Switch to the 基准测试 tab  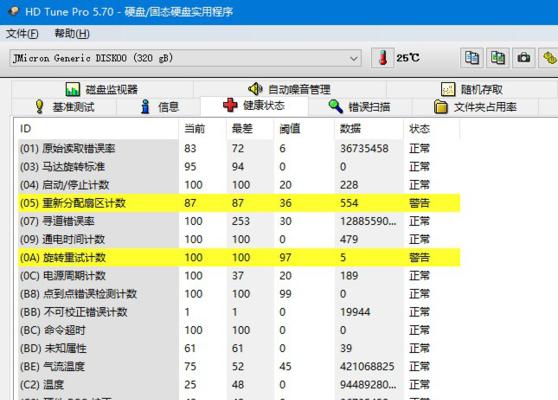click(x=65, y=106)
